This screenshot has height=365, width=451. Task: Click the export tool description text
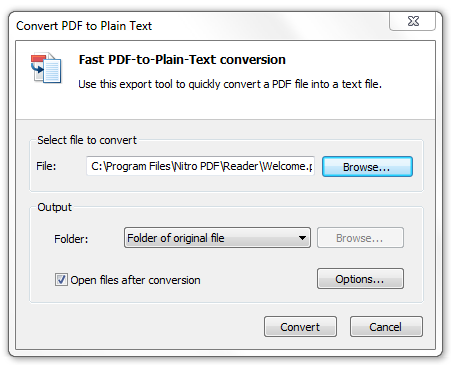230,84
